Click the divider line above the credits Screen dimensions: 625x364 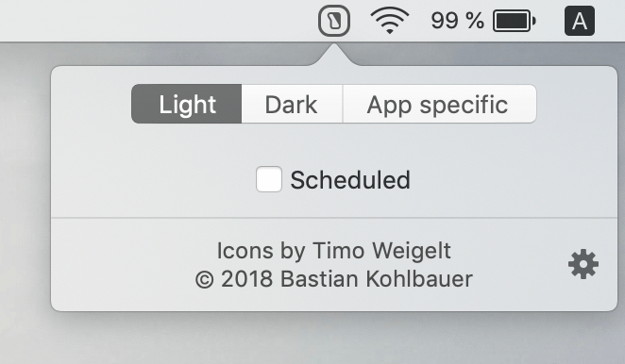[x=334, y=218]
